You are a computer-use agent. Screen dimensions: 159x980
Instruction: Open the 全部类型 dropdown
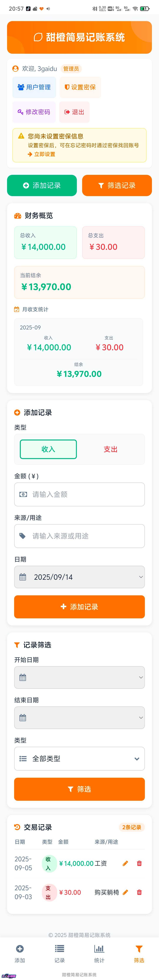click(79, 759)
